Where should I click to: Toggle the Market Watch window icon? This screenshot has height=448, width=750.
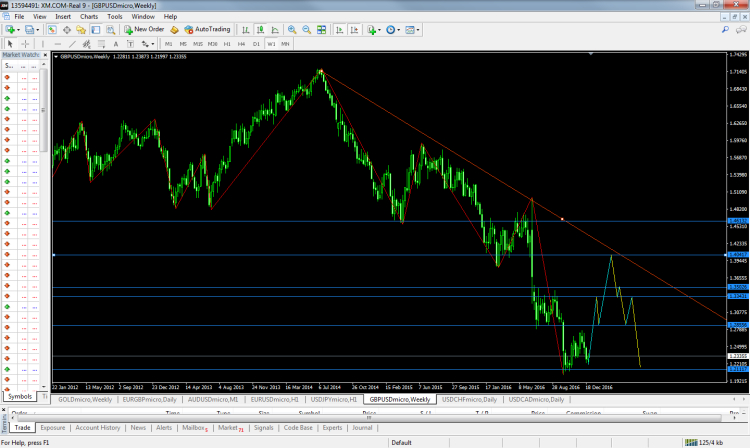click(52, 30)
